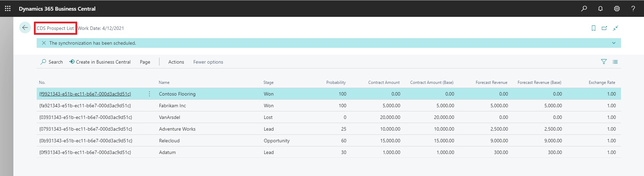Open the notifications bell
Screen dimensions: 644x176
pos(600,9)
